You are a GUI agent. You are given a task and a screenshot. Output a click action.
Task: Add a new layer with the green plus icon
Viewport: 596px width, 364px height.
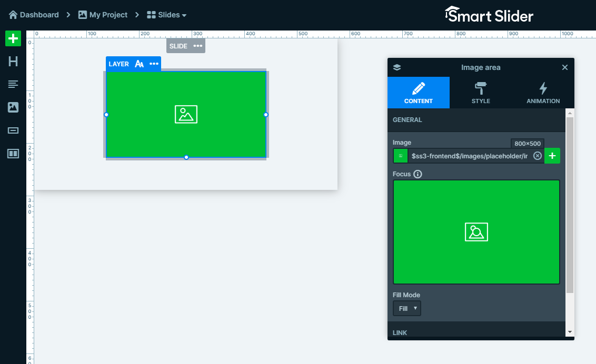click(13, 38)
